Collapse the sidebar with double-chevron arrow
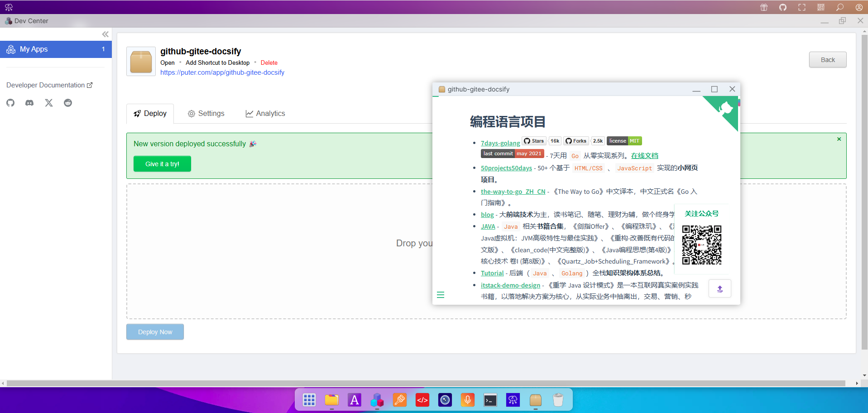This screenshot has width=868, height=413. click(105, 34)
